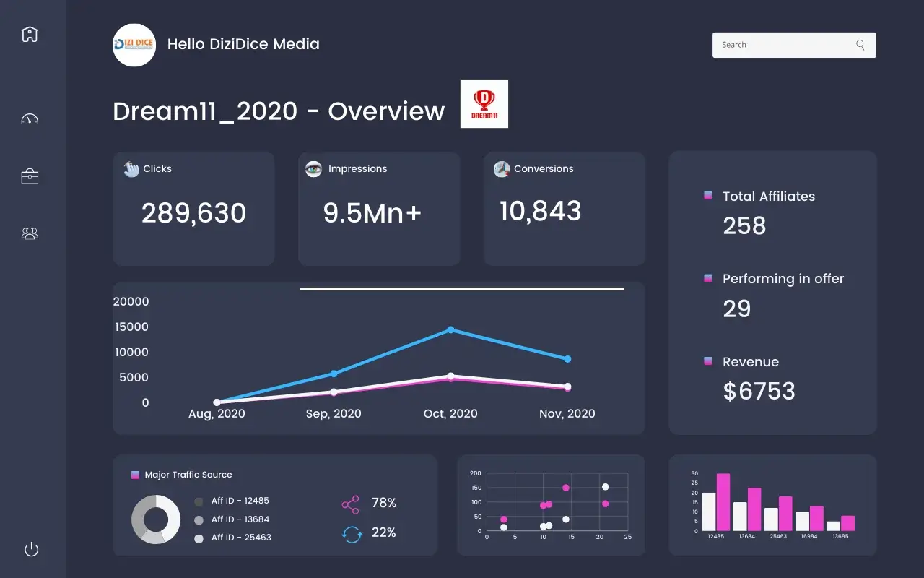Click the Revenue color swatch

coord(707,361)
